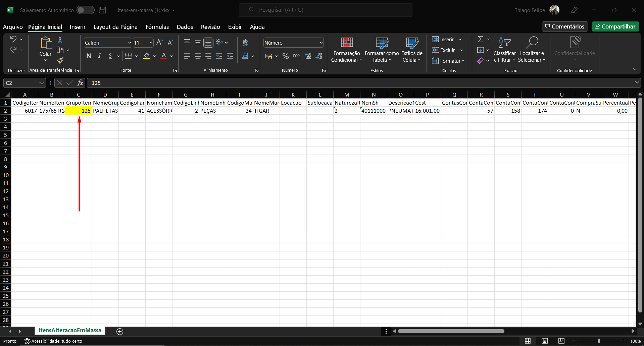644x346 pixels.
Task: Apply percent style format
Action: [x=286, y=56]
